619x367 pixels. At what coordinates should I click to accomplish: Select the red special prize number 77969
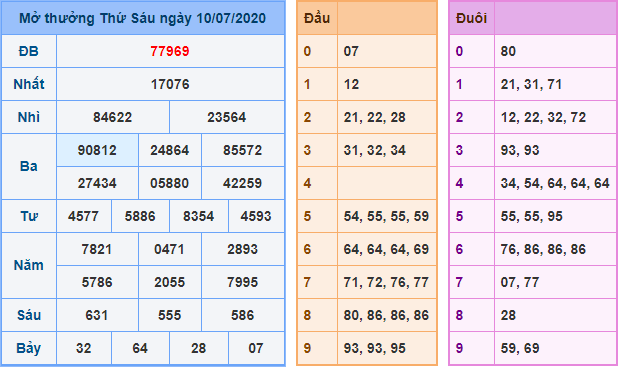click(x=170, y=51)
